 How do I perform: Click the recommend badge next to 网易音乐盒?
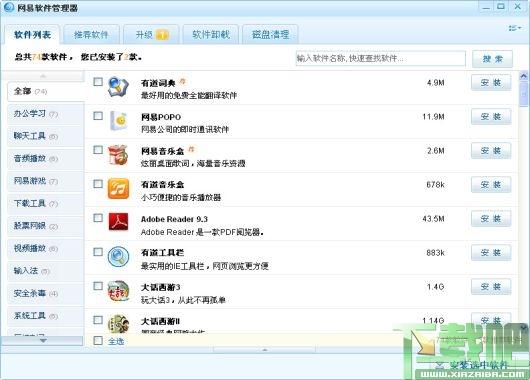click(x=192, y=149)
